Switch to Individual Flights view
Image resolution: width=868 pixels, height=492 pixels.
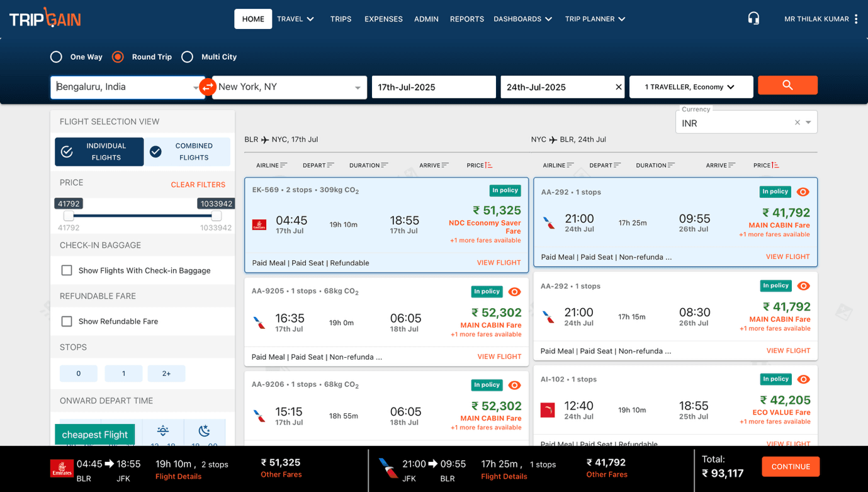click(x=99, y=152)
